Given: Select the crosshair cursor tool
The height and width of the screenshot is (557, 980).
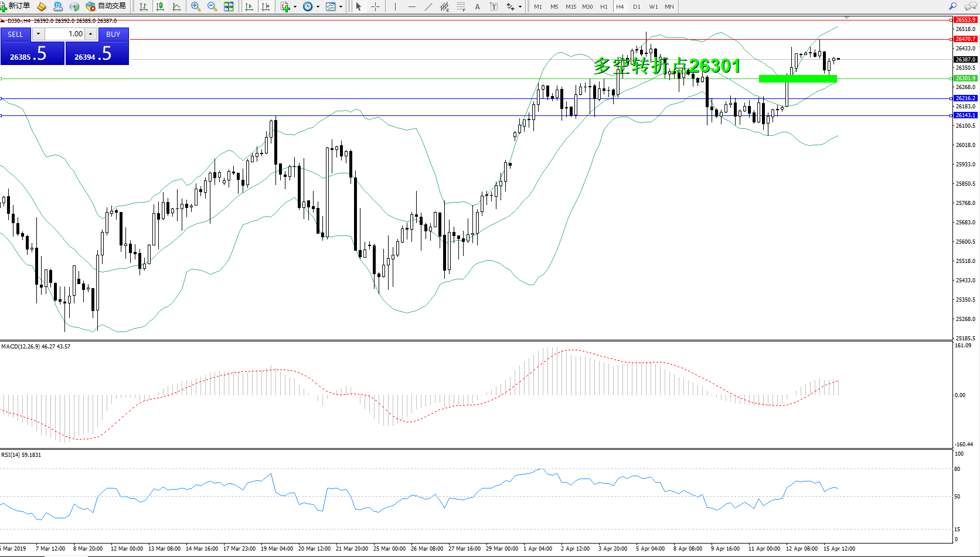Looking at the screenshot, I should [x=375, y=6].
